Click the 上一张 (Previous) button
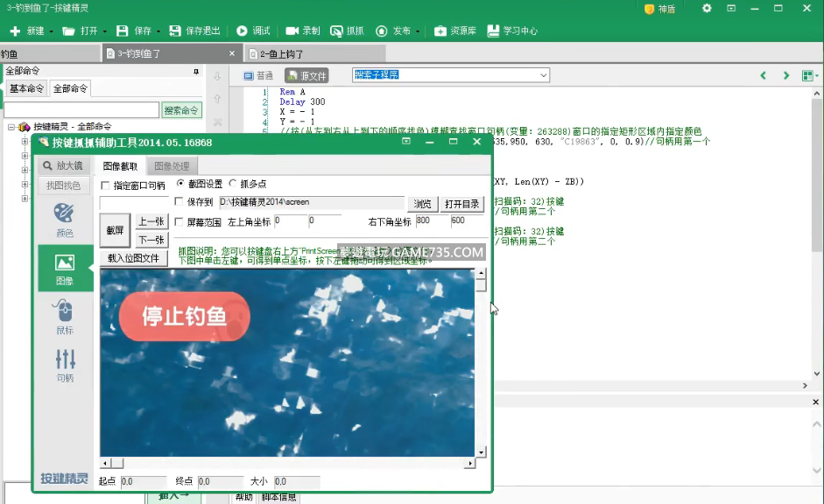 point(151,221)
